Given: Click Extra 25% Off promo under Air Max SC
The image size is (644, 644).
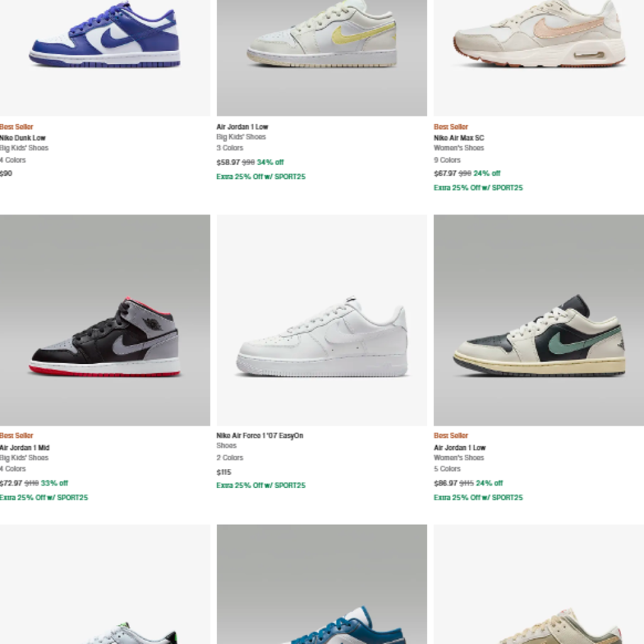Looking at the screenshot, I should 478,187.
